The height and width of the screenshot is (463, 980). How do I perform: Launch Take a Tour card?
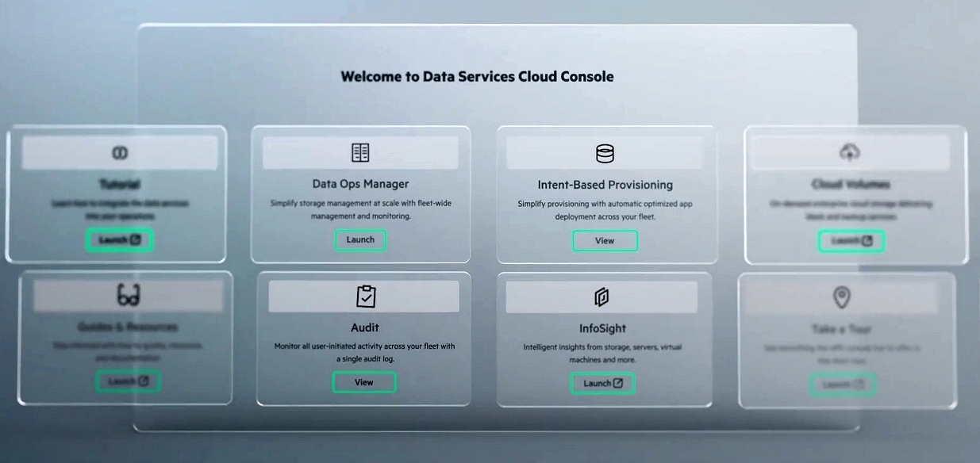point(843,385)
